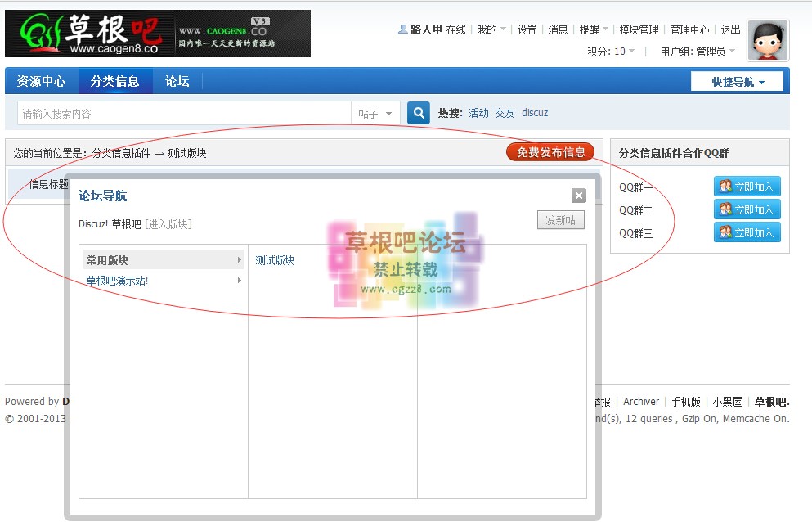This screenshot has width=812, height=522.
Task: Click the 退出 logout link
Action: (x=730, y=29)
